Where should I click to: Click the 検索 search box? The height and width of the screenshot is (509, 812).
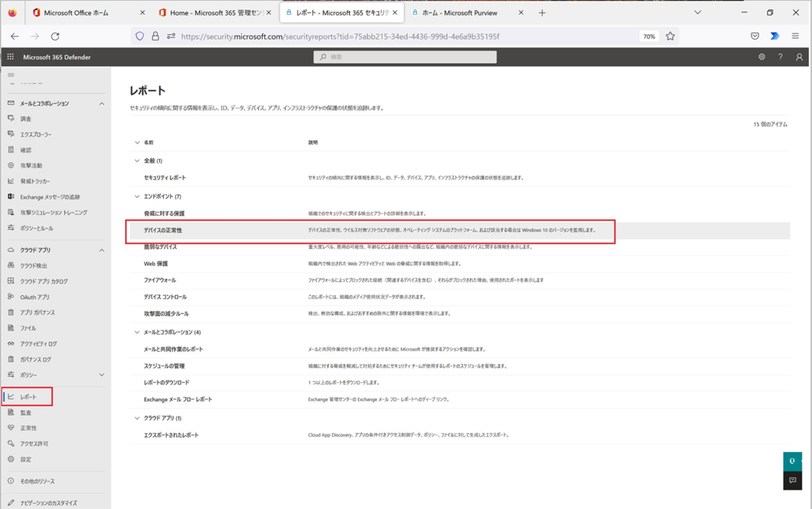tap(405, 57)
